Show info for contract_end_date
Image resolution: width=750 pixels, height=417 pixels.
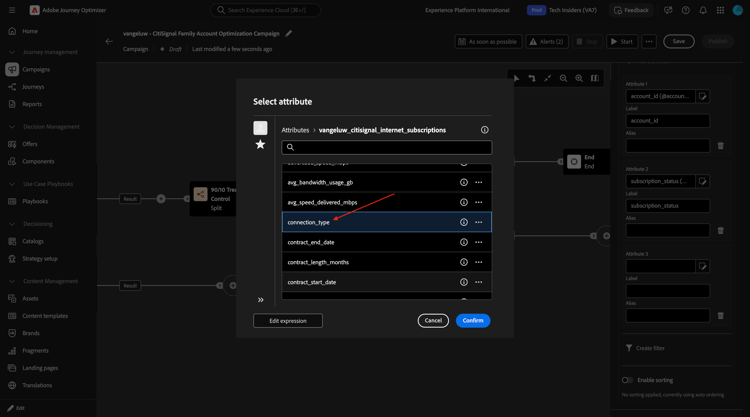pos(463,242)
